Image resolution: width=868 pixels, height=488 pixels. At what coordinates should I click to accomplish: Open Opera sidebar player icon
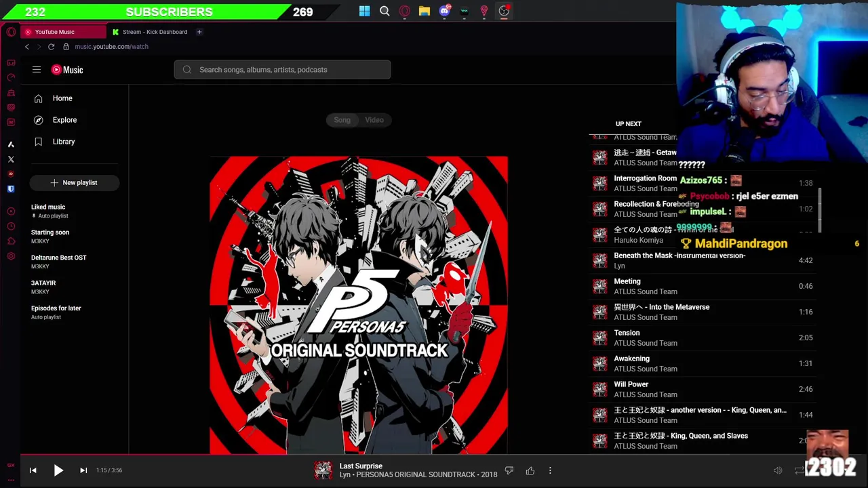[11, 211]
